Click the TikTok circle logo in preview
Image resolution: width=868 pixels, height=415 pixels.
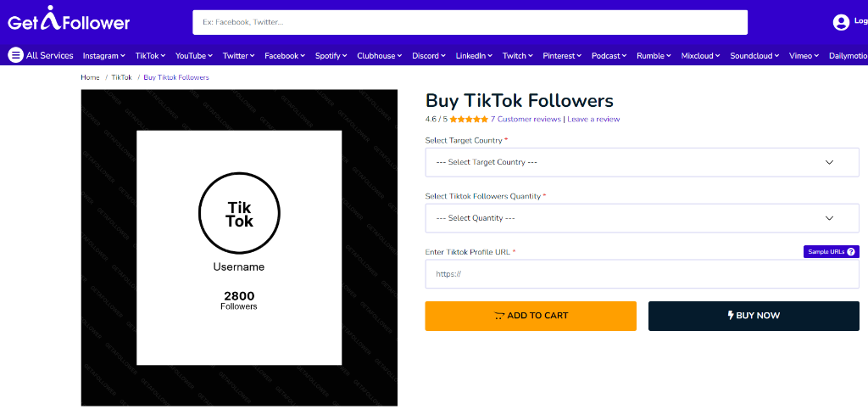click(239, 213)
